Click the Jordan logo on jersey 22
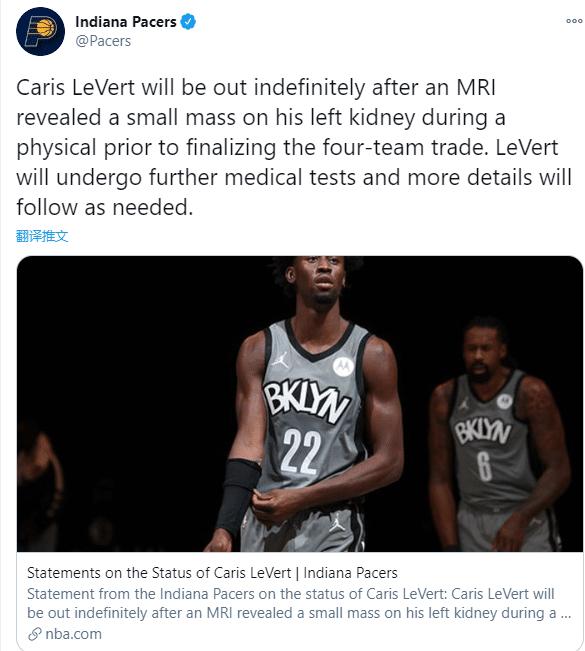585x651 pixels. 281,360
